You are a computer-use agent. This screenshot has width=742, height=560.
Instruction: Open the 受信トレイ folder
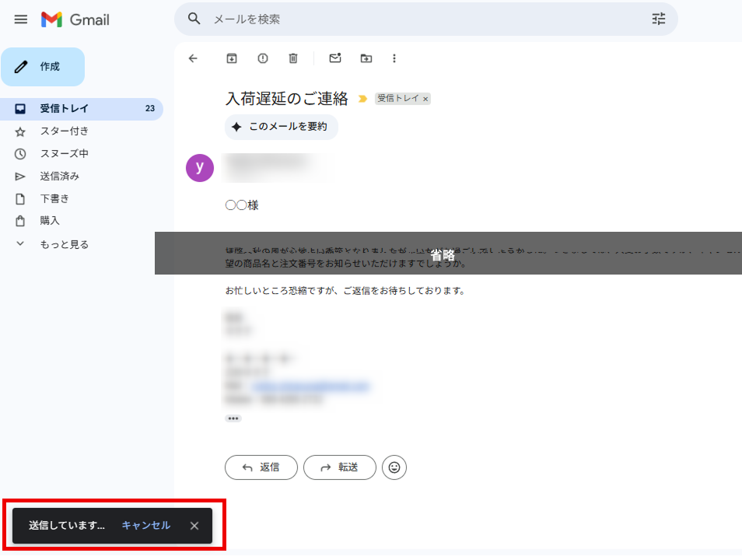tap(65, 109)
